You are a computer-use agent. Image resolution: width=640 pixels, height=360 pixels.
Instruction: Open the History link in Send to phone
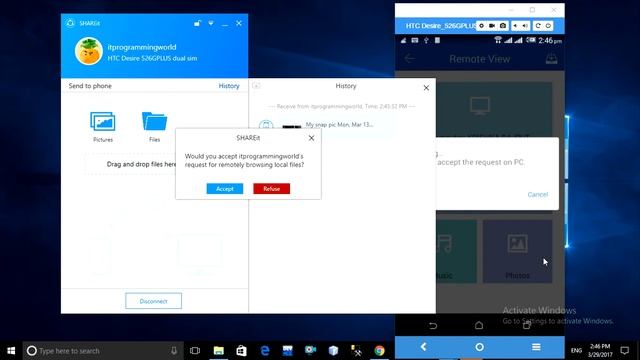[229, 86]
